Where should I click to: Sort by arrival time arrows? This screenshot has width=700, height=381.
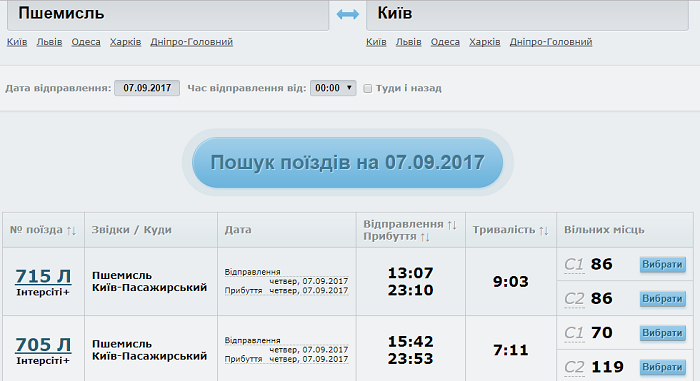point(425,237)
